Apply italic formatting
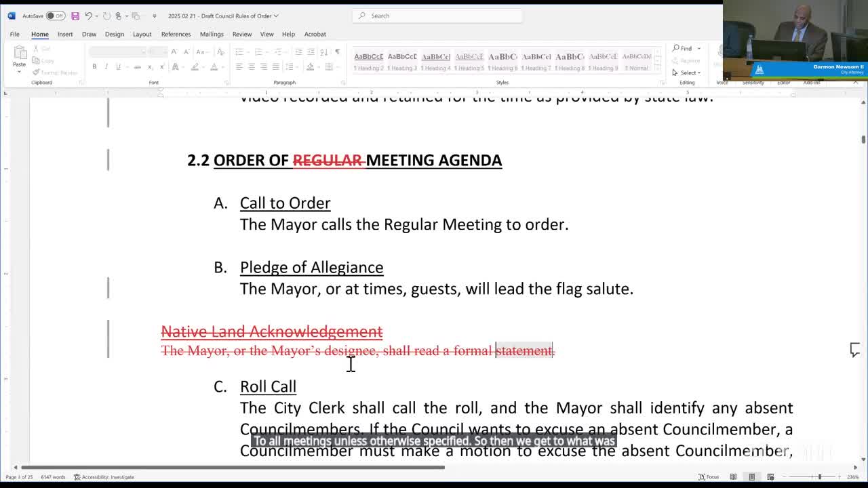This screenshot has height=488, width=868. pos(106,66)
